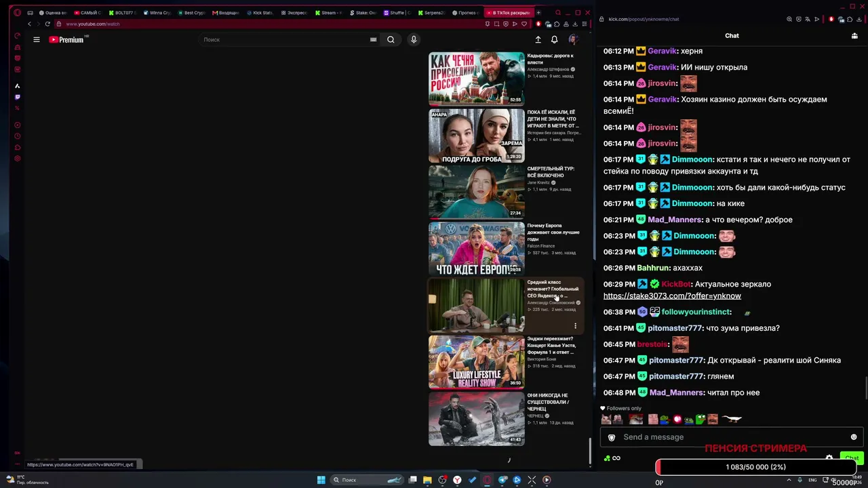The height and width of the screenshot is (488, 868).
Task: Open chat settings gear icon
Action: pos(829,458)
